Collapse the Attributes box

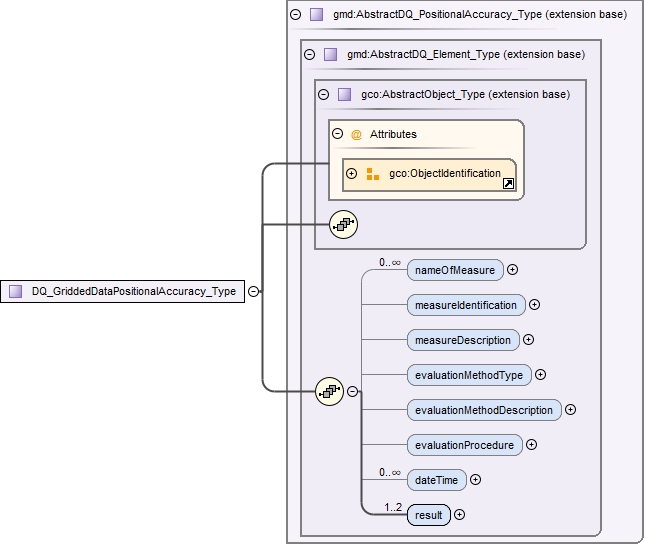[x=338, y=134]
